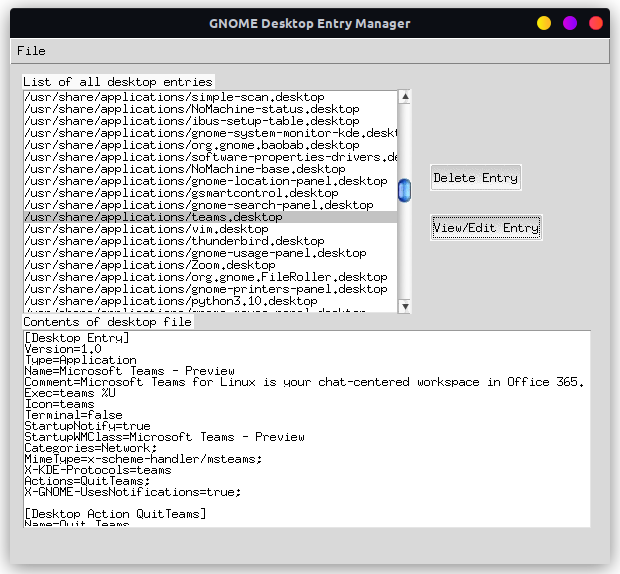Click the MimeType=x-scheme-handler/msteams; line
This screenshot has height=574, width=620.
pyautogui.click(x=143, y=459)
